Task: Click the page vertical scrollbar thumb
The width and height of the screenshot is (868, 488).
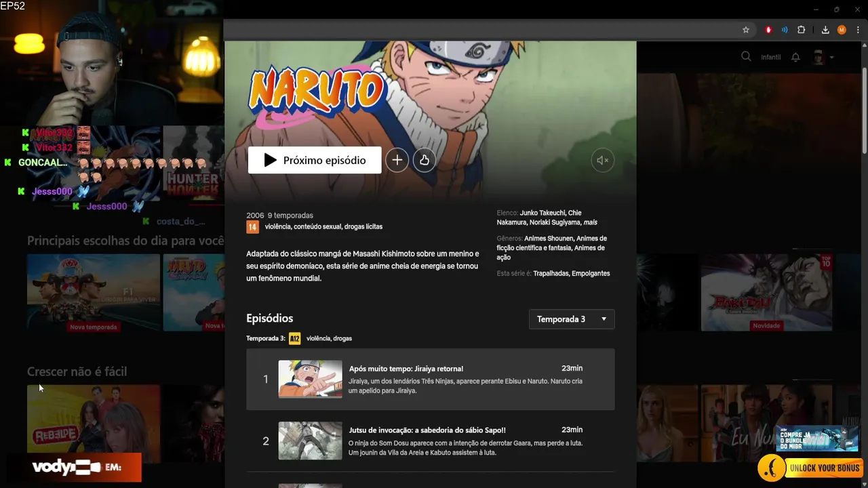Action: (x=864, y=110)
